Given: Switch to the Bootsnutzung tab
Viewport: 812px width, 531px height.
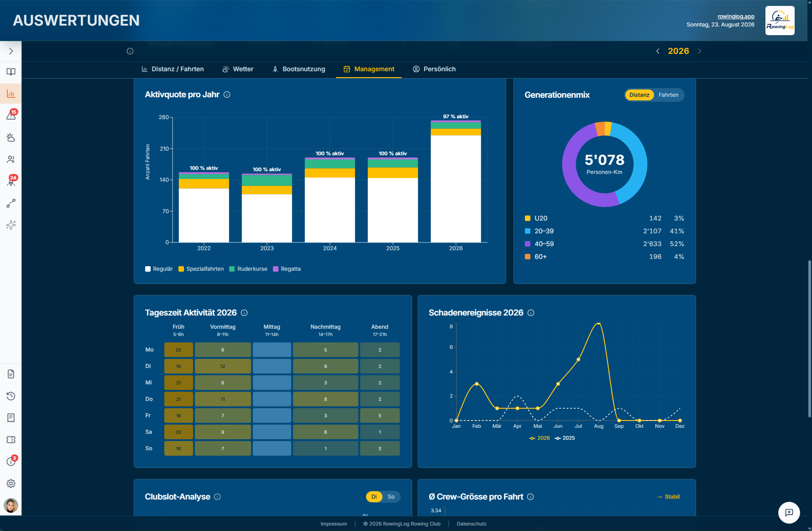Looking at the screenshot, I should (x=299, y=69).
